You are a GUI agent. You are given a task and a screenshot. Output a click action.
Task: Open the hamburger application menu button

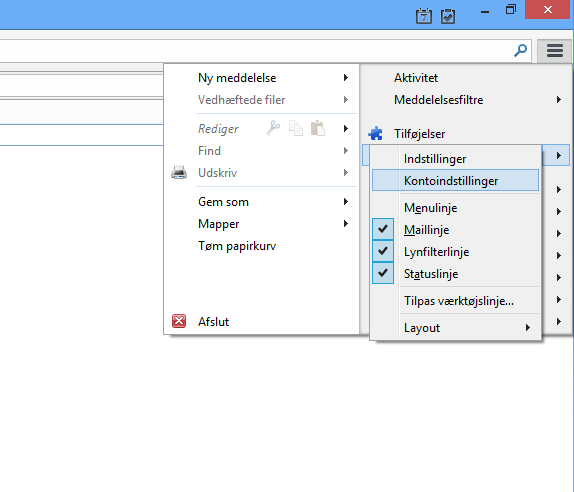click(x=554, y=51)
